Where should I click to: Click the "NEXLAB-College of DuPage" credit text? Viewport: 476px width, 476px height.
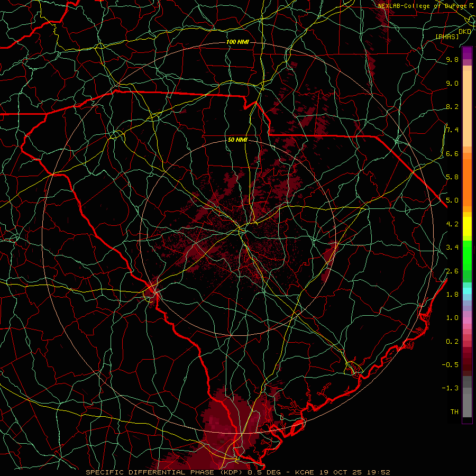(x=422, y=6)
